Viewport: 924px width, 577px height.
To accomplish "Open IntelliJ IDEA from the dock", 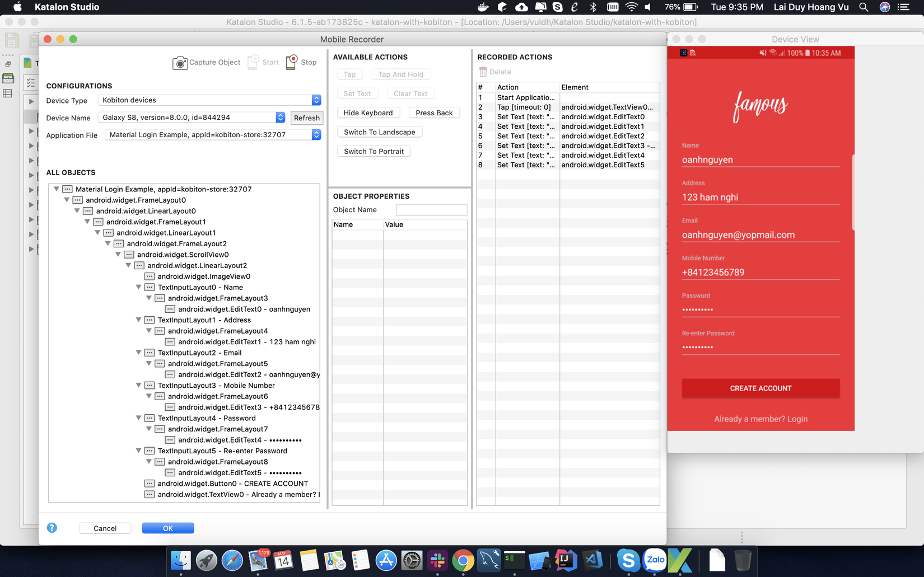I will [566, 560].
